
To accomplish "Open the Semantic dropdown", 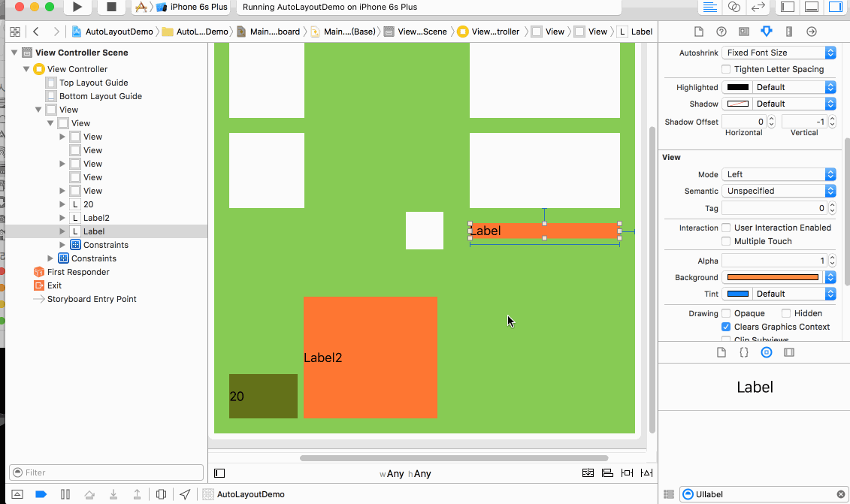I will click(x=779, y=191).
